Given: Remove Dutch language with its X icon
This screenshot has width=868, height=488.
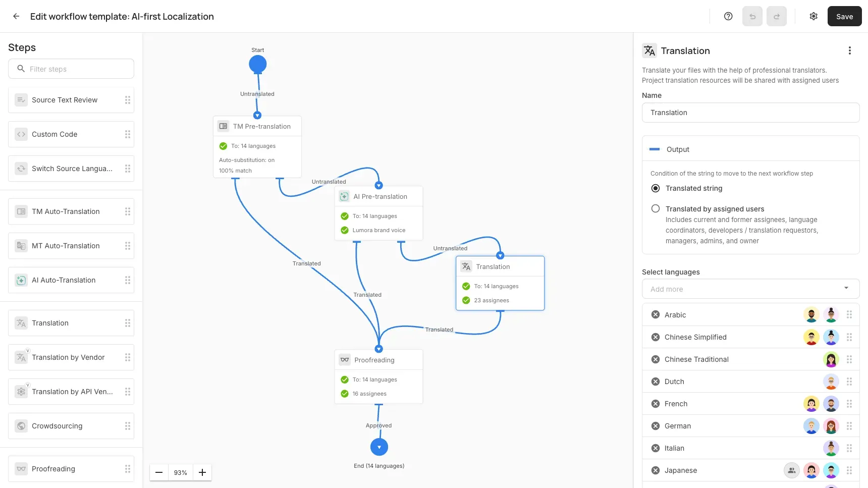Looking at the screenshot, I should coord(656,381).
